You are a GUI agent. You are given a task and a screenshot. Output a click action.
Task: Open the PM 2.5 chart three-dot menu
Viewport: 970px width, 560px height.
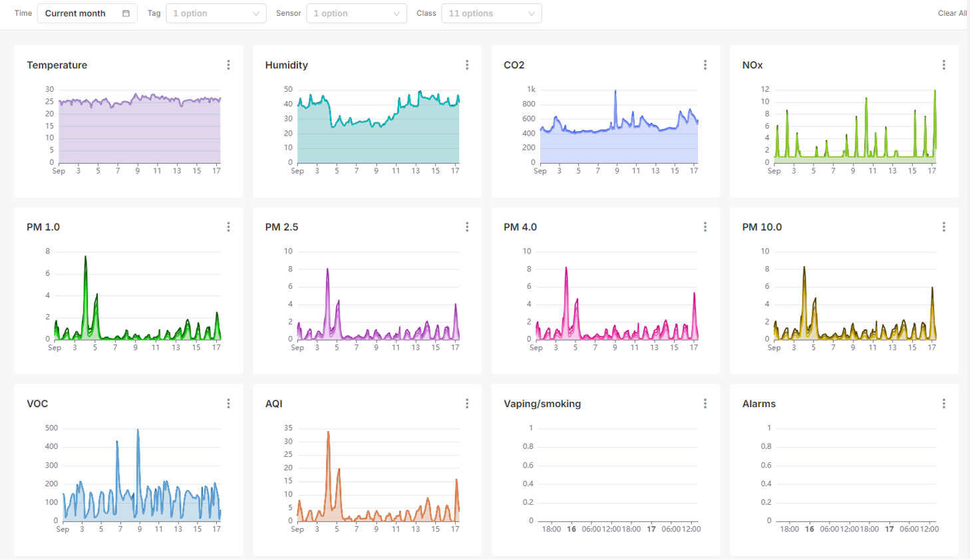pyautogui.click(x=467, y=227)
